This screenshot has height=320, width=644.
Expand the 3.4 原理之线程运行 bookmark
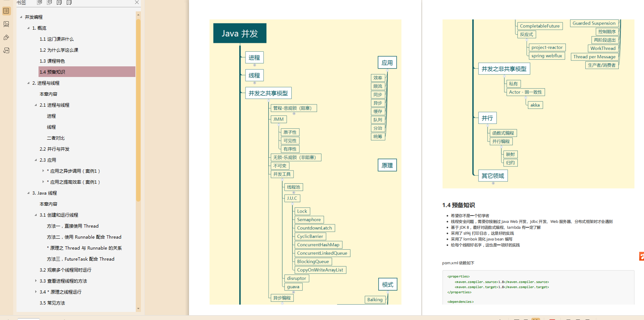pyautogui.click(x=36, y=292)
